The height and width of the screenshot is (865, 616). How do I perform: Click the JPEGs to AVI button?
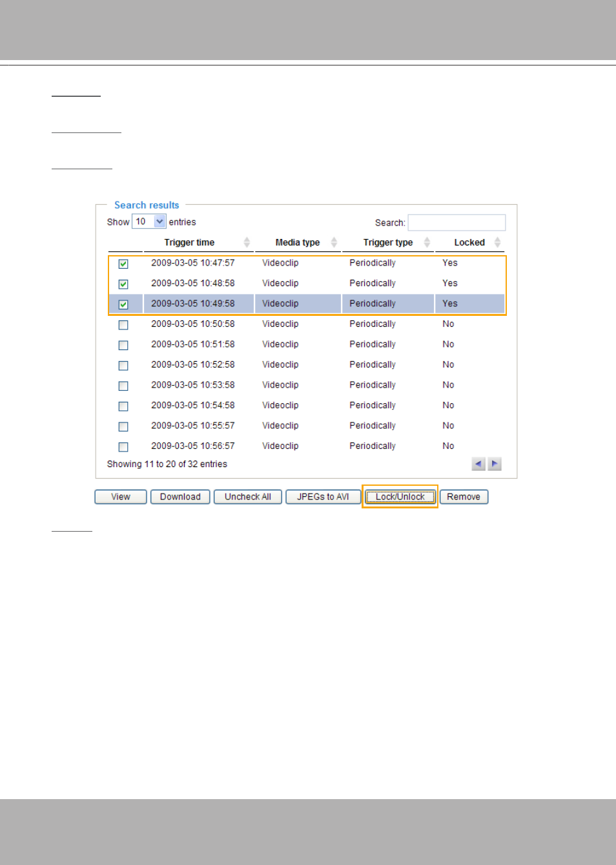pos(323,497)
